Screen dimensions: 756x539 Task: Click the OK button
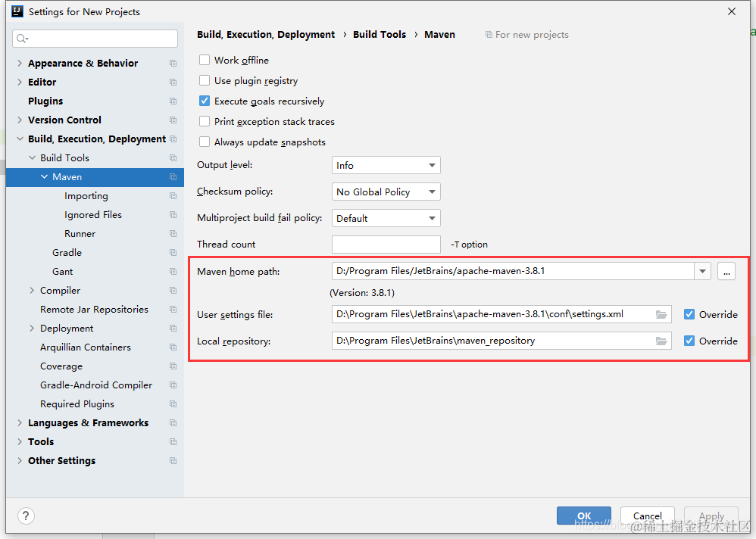coord(584,516)
